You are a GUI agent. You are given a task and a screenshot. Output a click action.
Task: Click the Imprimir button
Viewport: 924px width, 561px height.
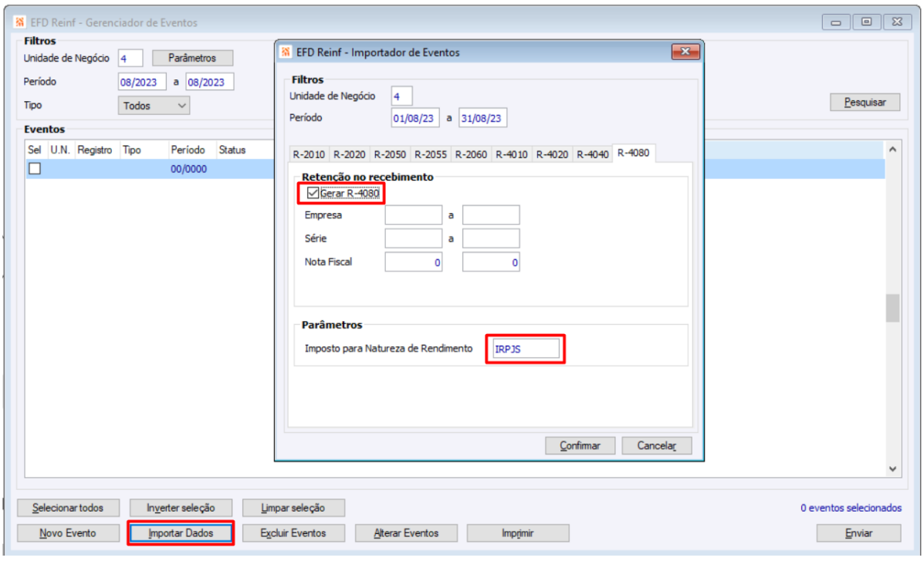click(x=518, y=533)
